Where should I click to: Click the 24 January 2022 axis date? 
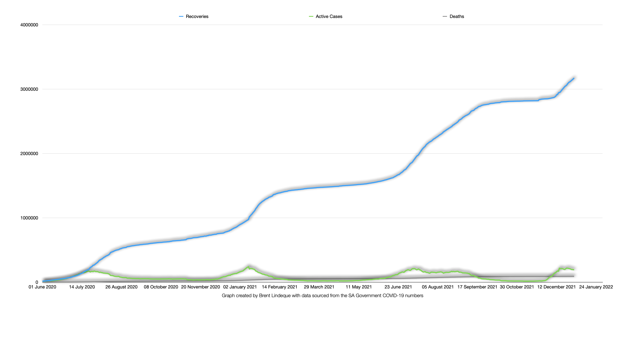point(596,287)
